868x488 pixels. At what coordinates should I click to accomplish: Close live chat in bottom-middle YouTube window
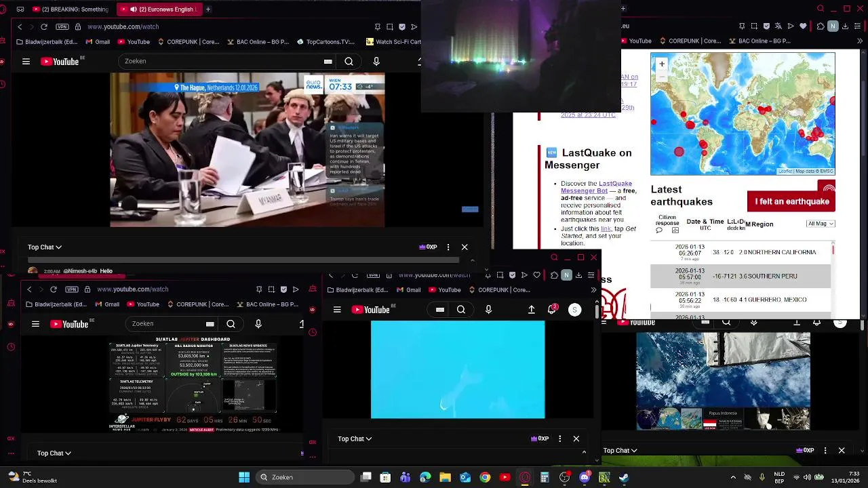pos(576,439)
